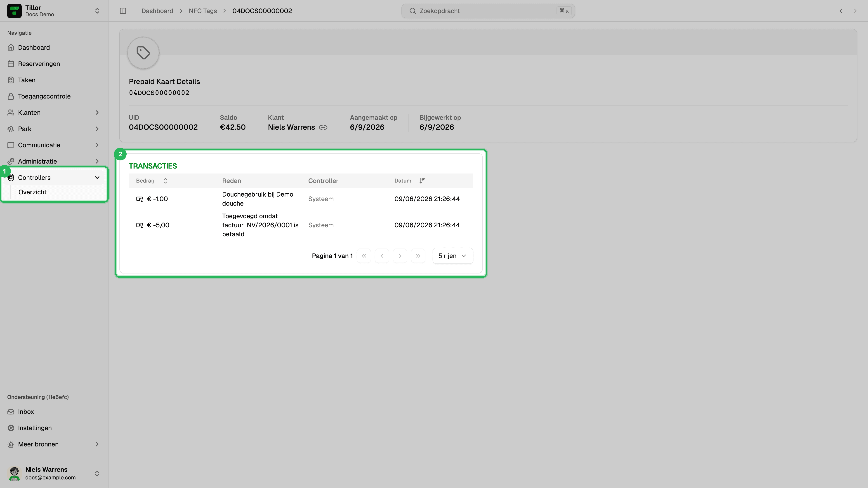Open the Niels Warrens customer link icon

click(323, 127)
